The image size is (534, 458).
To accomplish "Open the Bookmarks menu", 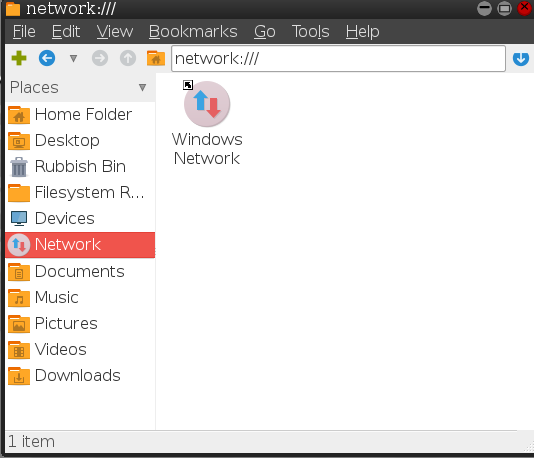I will click(193, 32).
